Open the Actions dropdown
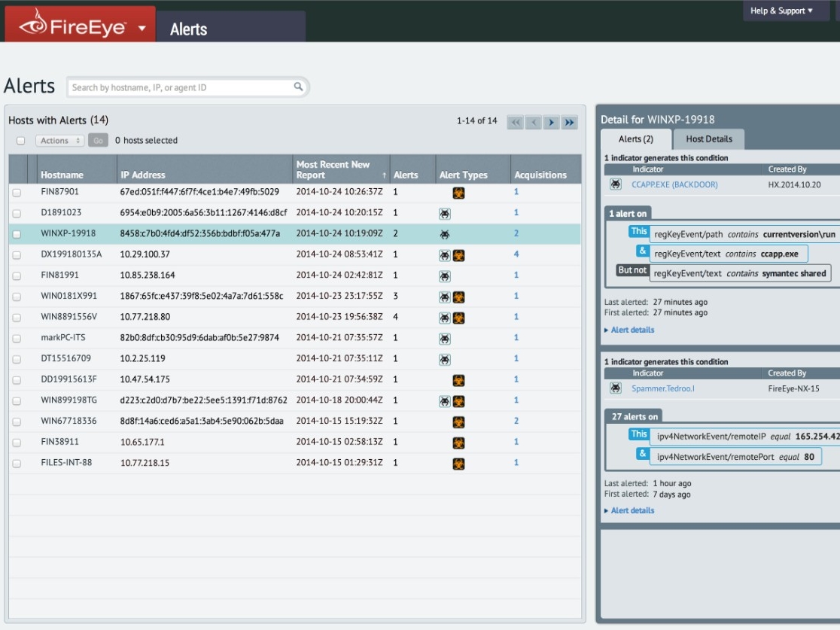This screenshot has width=840, height=630. tap(60, 140)
